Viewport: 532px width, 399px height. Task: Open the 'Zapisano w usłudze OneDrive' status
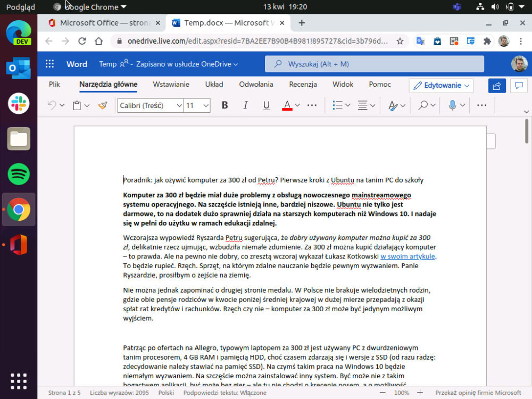(187, 64)
